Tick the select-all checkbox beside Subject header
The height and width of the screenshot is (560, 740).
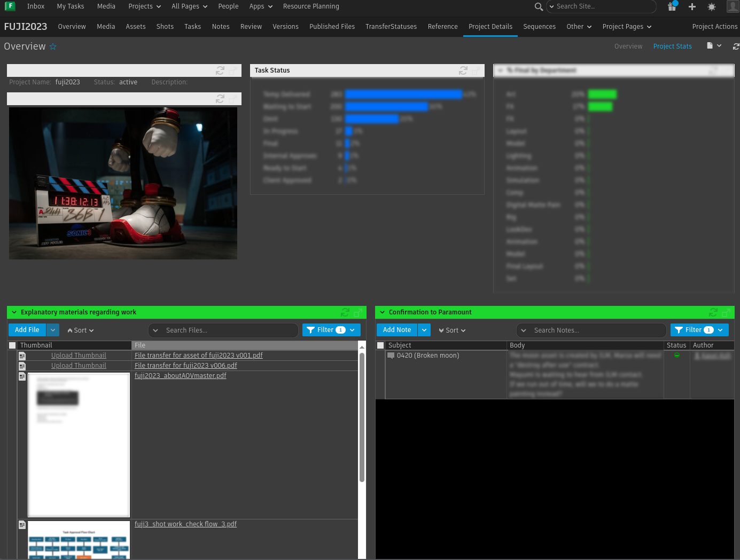pos(380,345)
